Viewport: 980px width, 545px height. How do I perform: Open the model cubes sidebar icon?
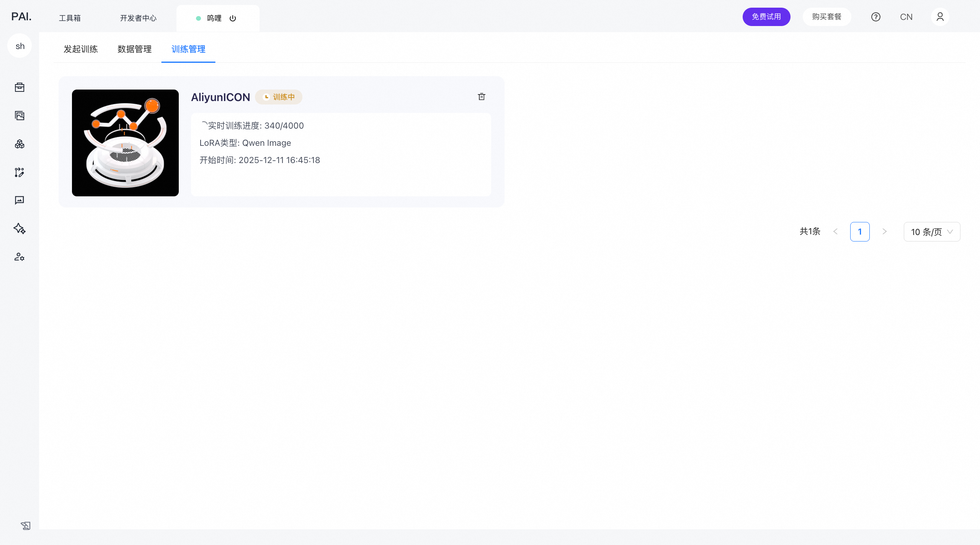coord(20,144)
